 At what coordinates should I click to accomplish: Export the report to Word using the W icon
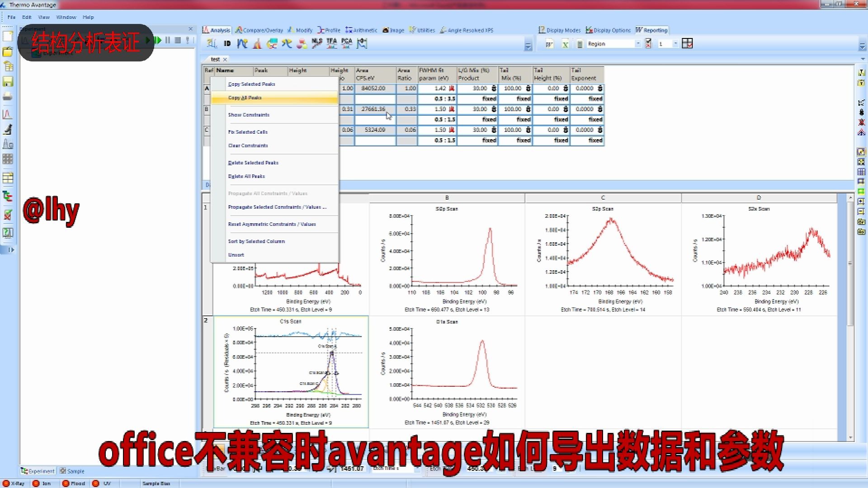(549, 44)
